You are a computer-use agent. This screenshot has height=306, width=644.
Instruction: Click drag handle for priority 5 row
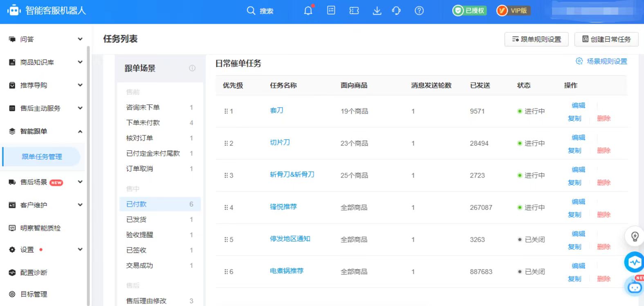pyautogui.click(x=226, y=240)
